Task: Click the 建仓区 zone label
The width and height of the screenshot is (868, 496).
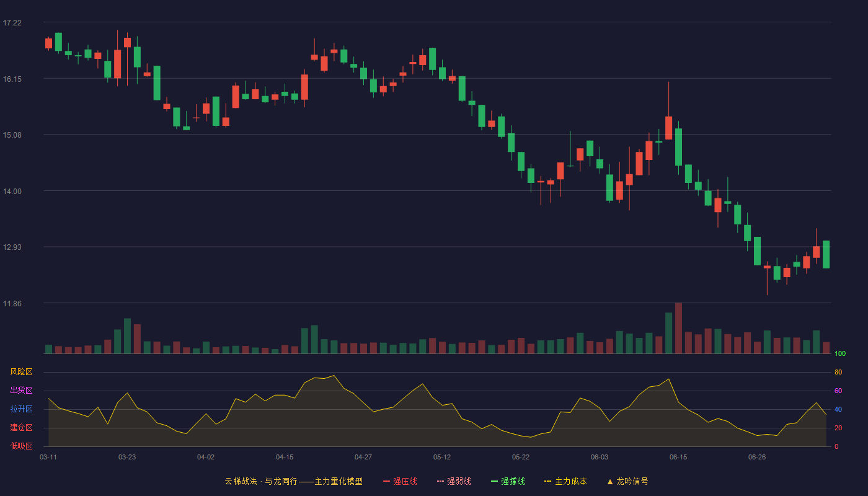Action: pyautogui.click(x=21, y=428)
